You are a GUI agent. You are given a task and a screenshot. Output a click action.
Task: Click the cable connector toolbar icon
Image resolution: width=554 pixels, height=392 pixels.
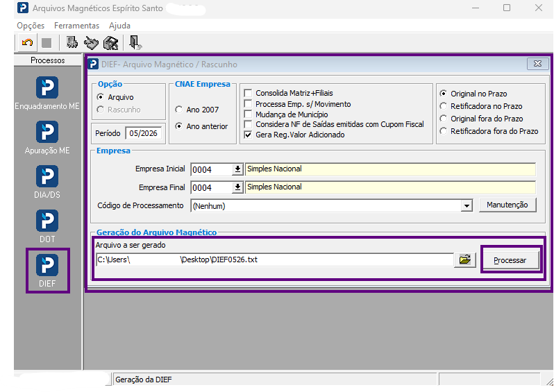point(91,43)
